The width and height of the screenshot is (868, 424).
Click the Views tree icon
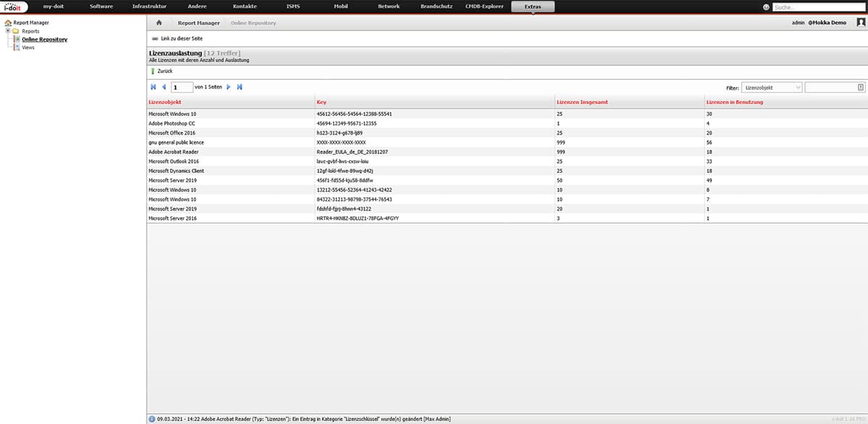tap(17, 48)
